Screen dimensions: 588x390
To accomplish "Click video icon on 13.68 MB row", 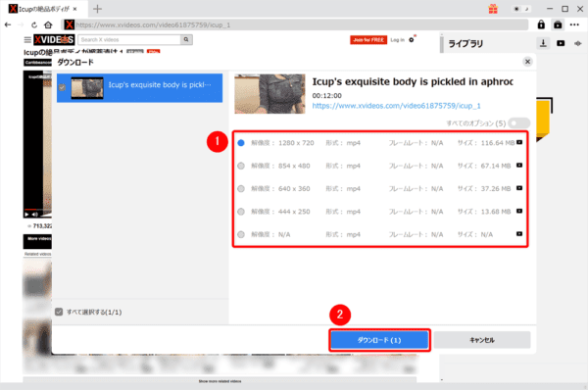I will click(519, 211).
